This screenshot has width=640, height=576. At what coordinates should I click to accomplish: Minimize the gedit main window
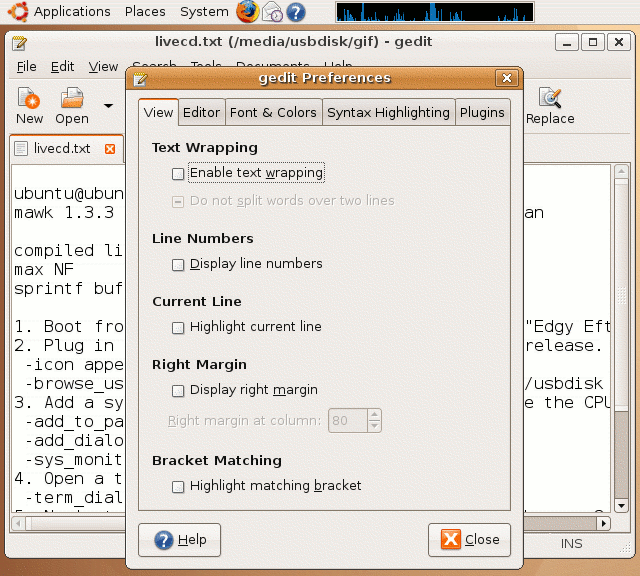point(567,42)
